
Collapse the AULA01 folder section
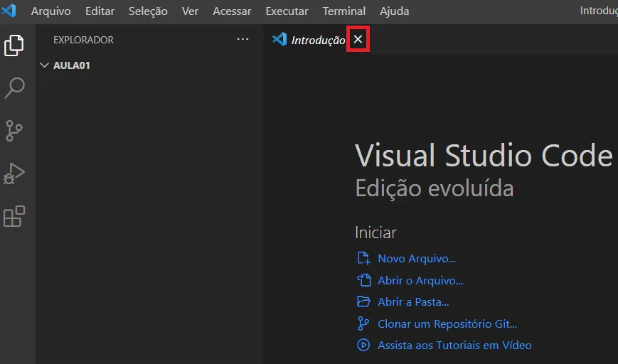(x=45, y=65)
